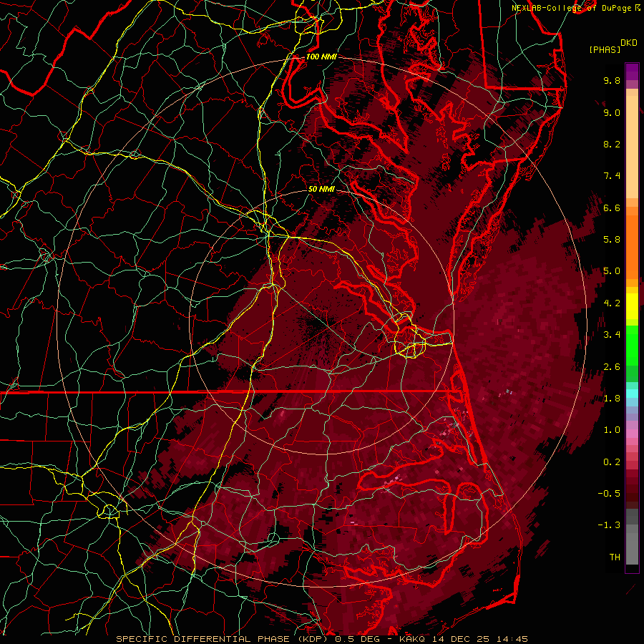This screenshot has width=644, height=644.
Task: Click the purple top segment of color bar
Action: point(632,72)
